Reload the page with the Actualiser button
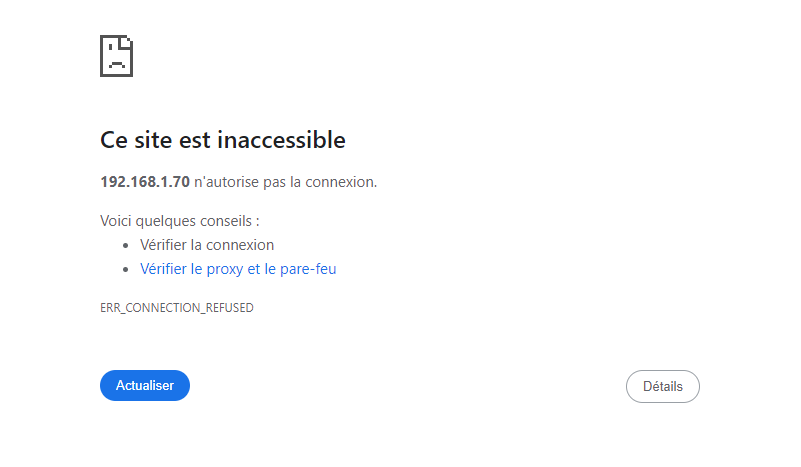The image size is (801, 467). (x=145, y=385)
